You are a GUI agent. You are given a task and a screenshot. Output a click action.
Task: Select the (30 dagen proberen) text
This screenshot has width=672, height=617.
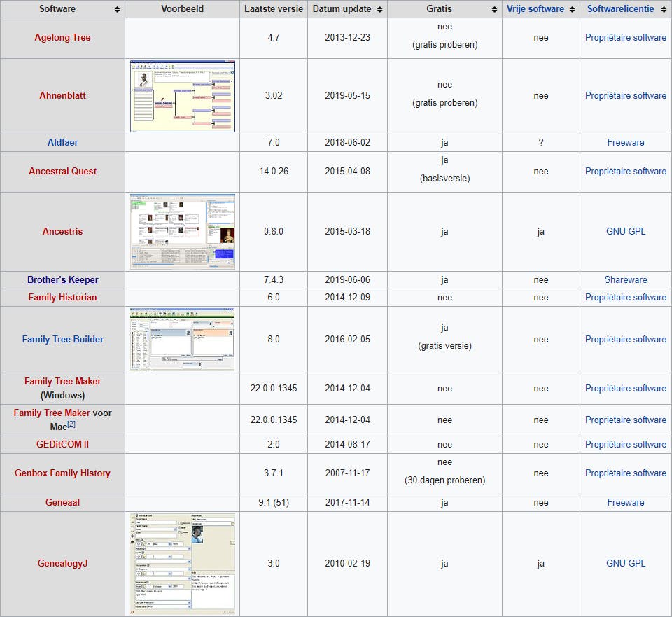445,480
